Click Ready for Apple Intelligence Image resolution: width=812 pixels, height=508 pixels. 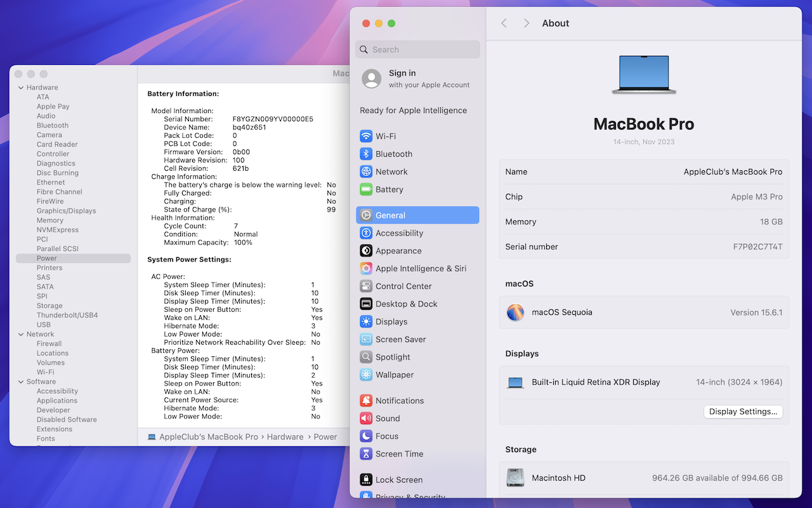(x=413, y=110)
